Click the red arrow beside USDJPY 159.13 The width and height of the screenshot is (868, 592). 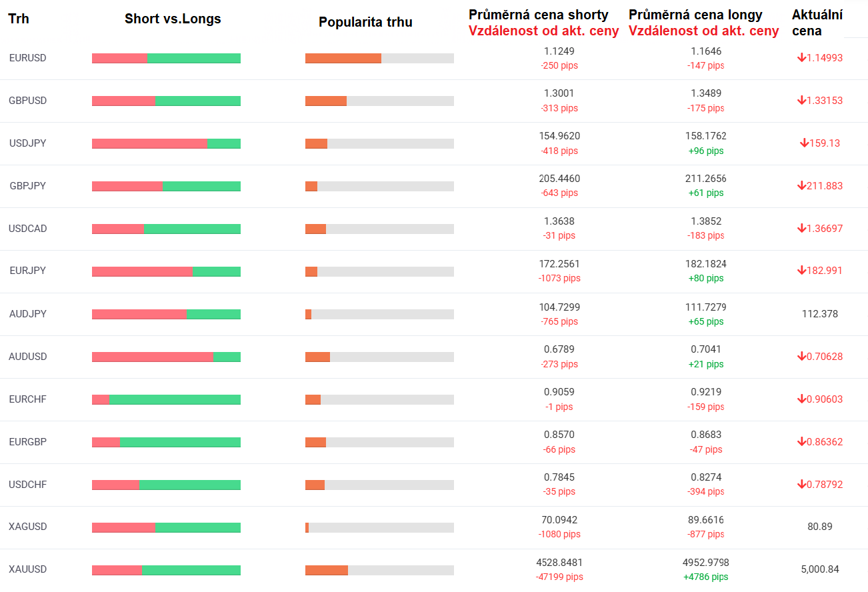pos(804,143)
